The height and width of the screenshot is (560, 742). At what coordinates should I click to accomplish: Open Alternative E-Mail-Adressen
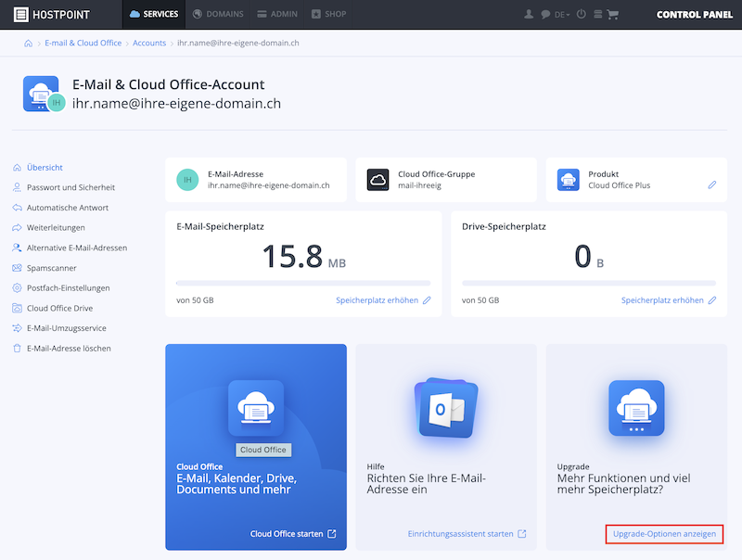click(x=77, y=248)
